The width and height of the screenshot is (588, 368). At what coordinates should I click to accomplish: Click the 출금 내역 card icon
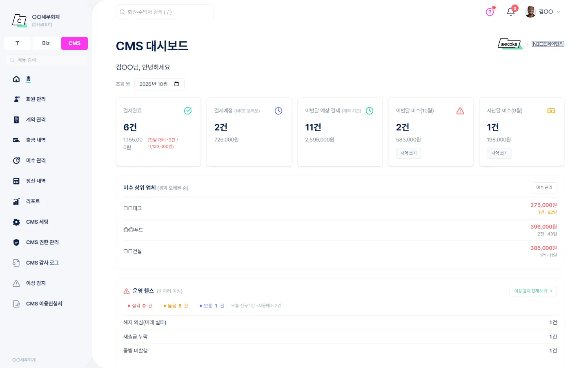click(x=16, y=140)
